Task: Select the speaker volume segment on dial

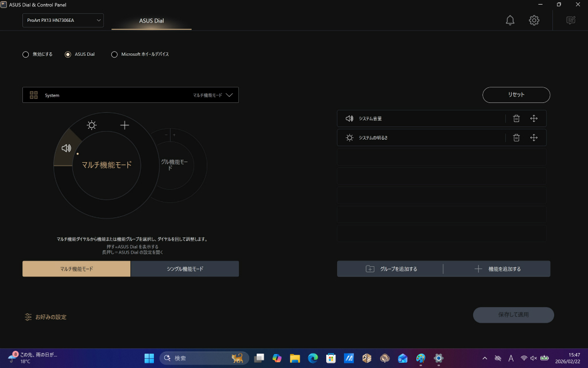Action: click(67, 148)
